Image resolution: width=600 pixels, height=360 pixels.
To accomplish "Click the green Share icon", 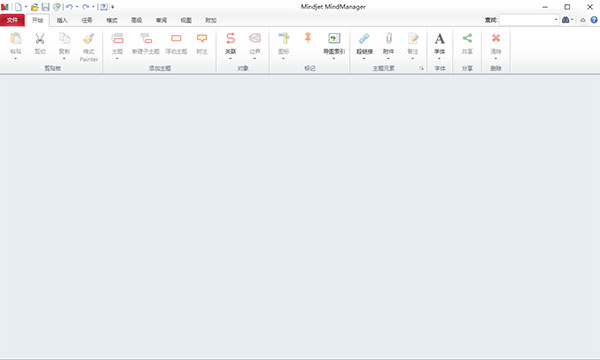I will [x=467, y=38].
